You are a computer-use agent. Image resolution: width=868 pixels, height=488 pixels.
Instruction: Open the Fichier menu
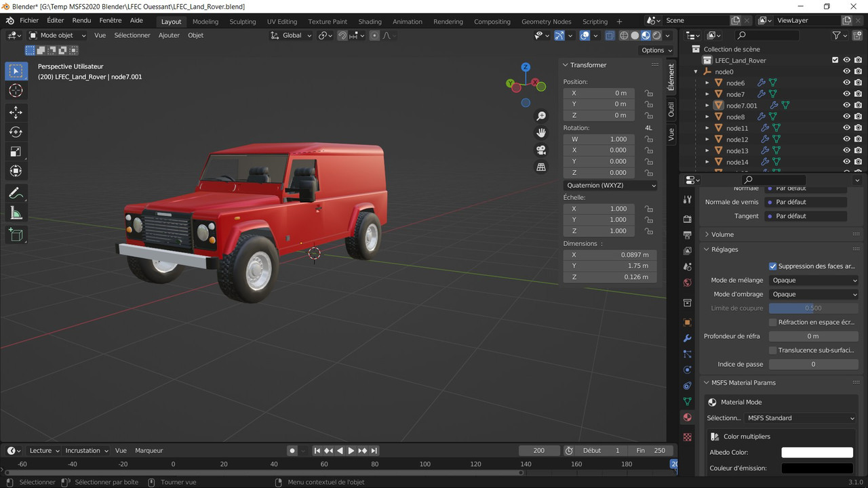pyautogui.click(x=29, y=20)
